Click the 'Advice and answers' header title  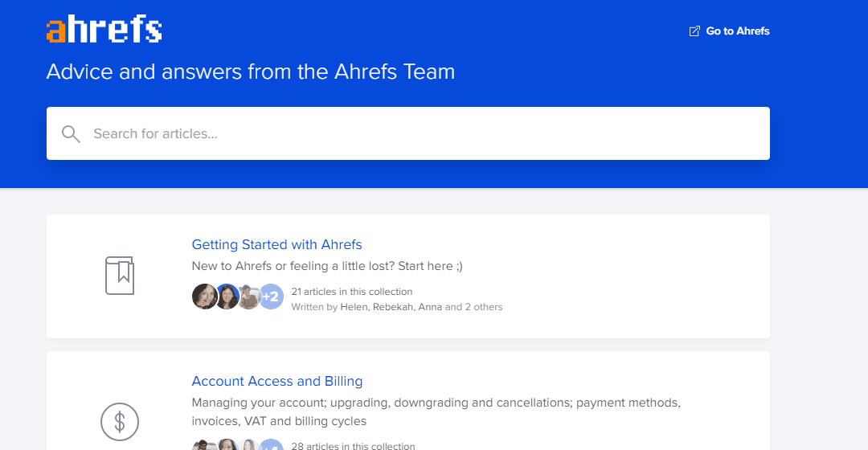pos(250,72)
